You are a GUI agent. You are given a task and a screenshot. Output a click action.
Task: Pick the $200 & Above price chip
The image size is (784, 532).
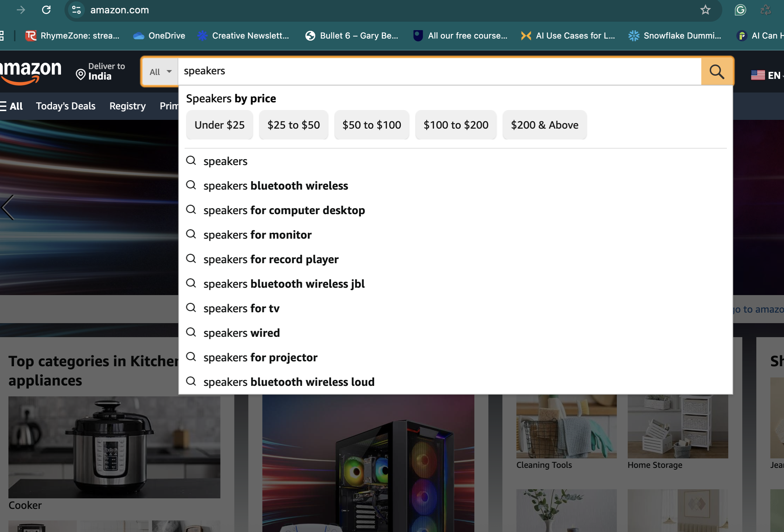[544, 125]
